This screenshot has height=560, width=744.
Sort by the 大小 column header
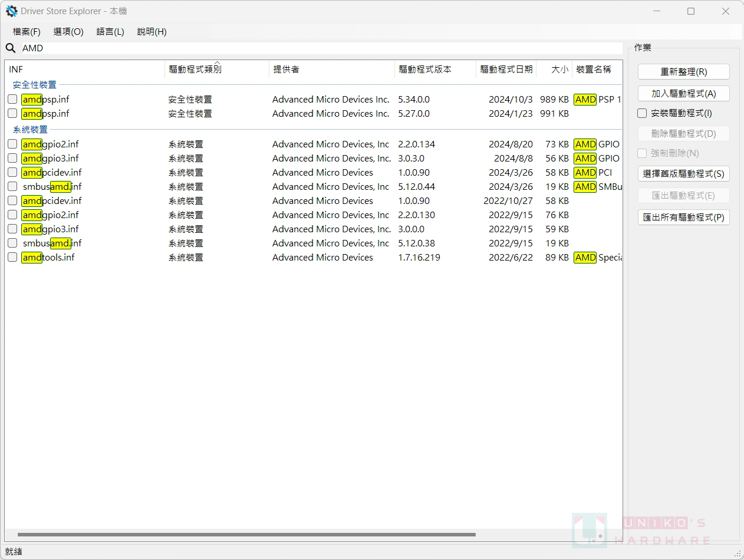pyautogui.click(x=554, y=70)
